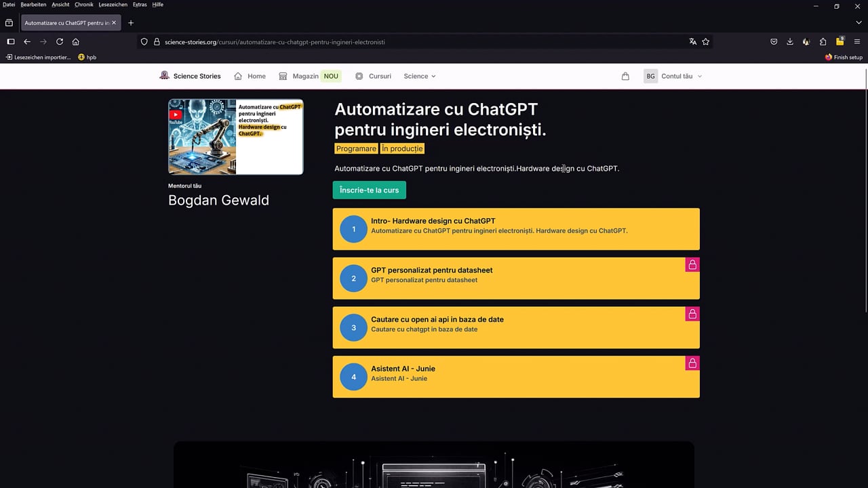This screenshot has width=868, height=488.
Task: Open the downloads panel
Action: pyautogui.click(x=790, y=41)
